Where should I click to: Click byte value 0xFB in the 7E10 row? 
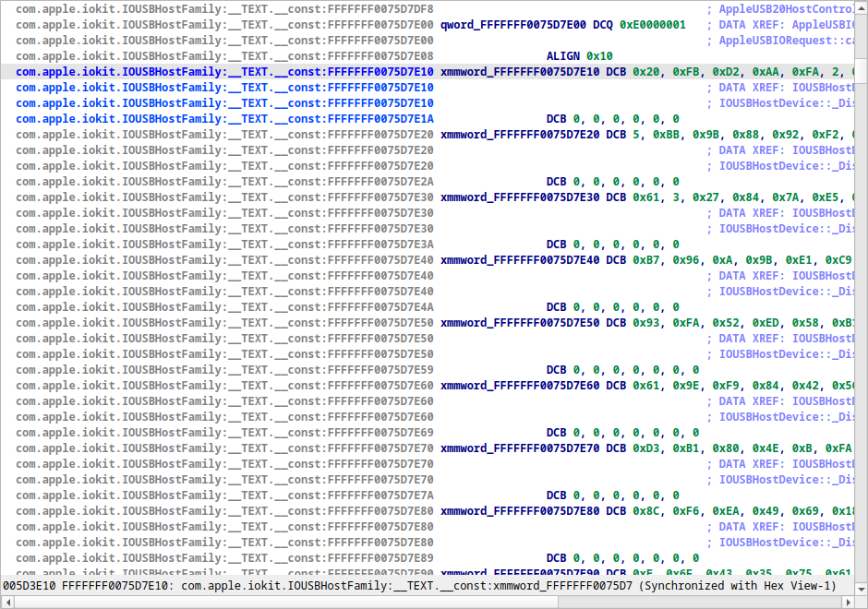685,72
